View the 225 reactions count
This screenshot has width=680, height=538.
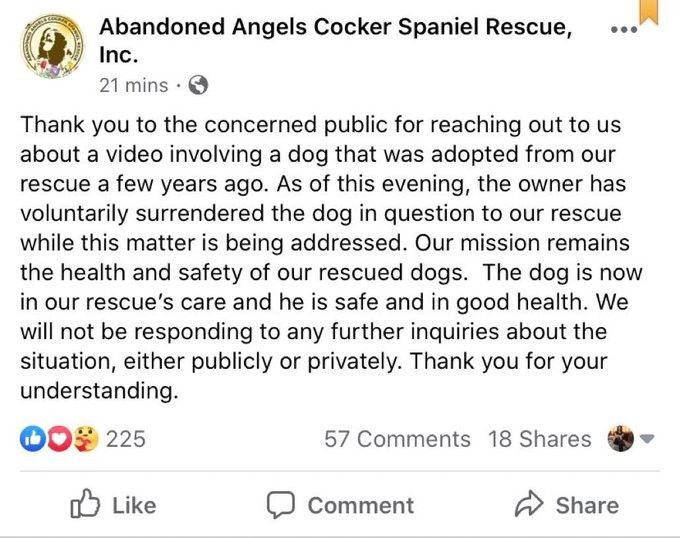126,439
